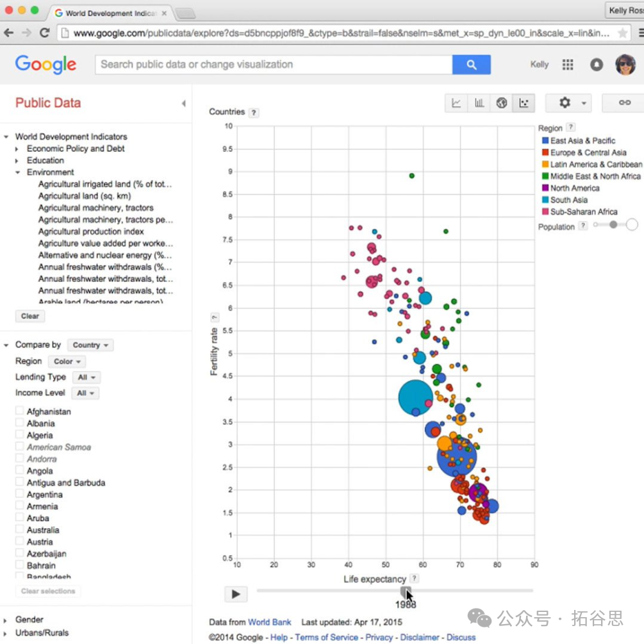
Task: Select Agricultural land (sq. km) indicator
Action: click(85, 196)
